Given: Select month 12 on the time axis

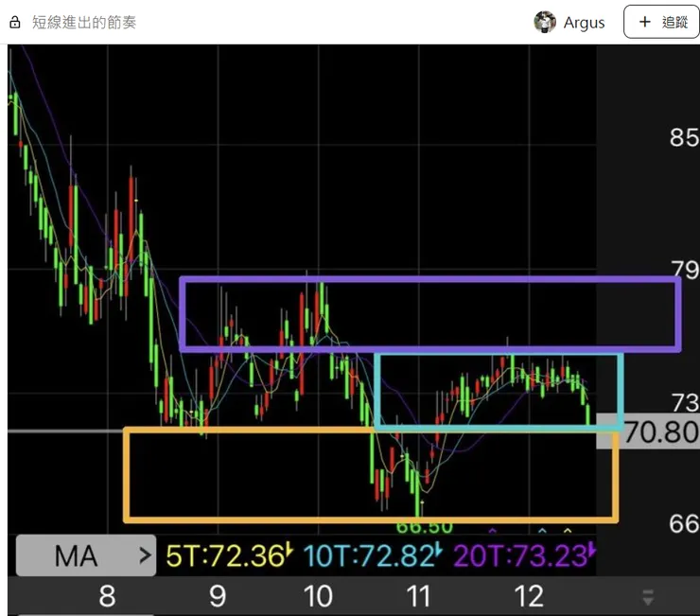Looking at the screenshot, I should point(529,596).
